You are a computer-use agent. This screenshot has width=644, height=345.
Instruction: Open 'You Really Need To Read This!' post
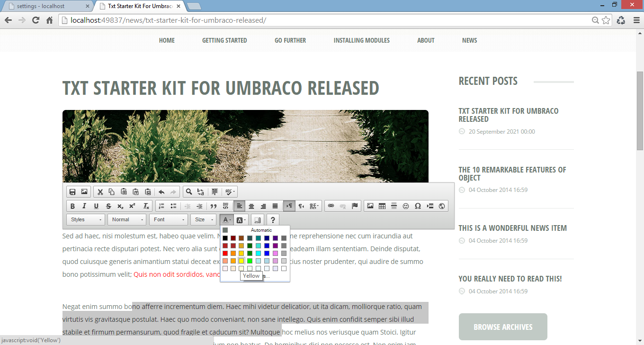(x=510, y=279)
